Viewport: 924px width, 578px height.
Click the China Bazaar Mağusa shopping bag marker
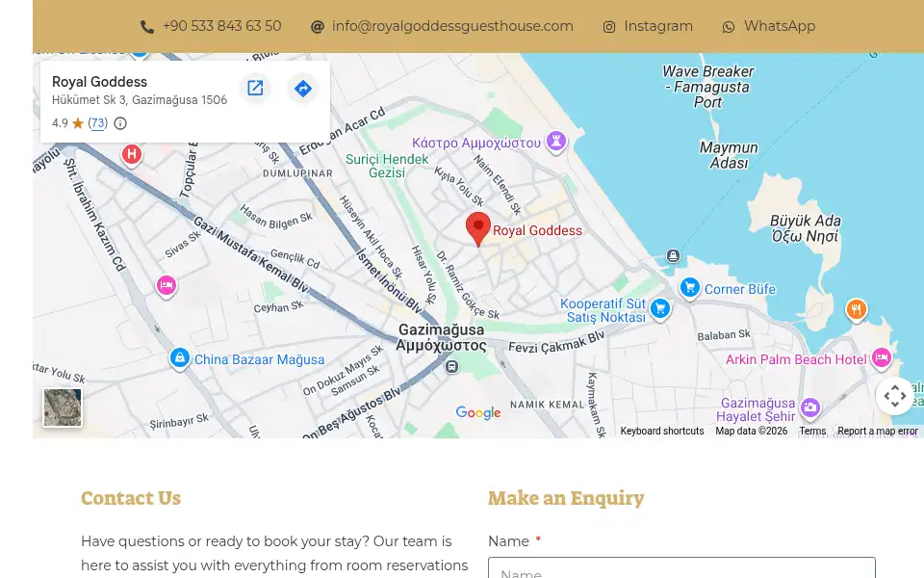(180, 358)
